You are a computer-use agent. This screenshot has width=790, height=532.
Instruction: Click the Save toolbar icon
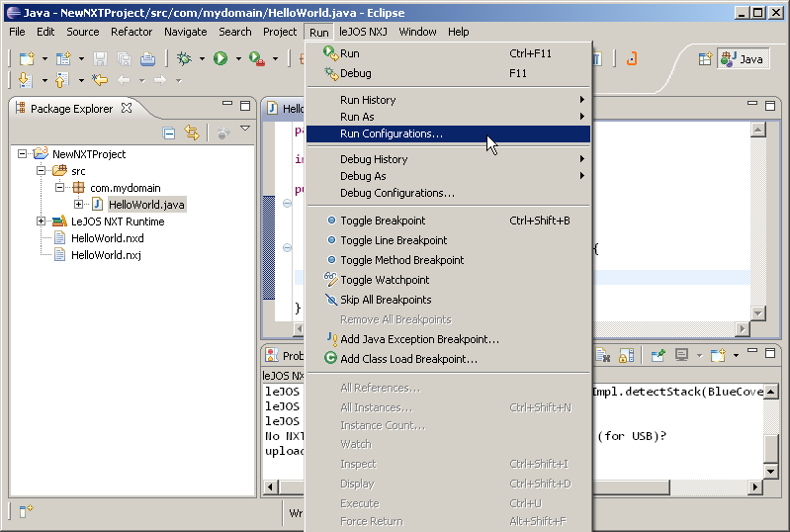point(100,59)
